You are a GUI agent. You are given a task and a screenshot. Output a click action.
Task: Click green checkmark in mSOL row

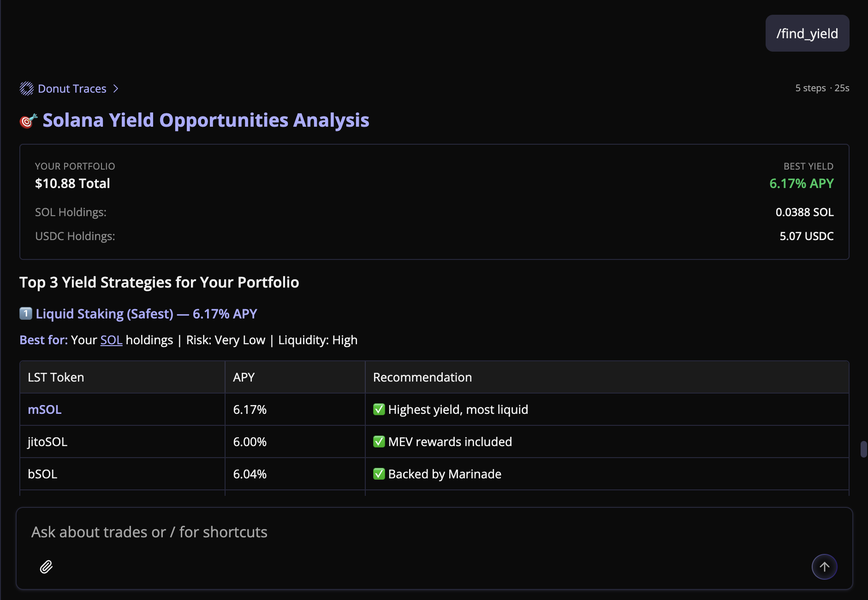click(379, 409)
